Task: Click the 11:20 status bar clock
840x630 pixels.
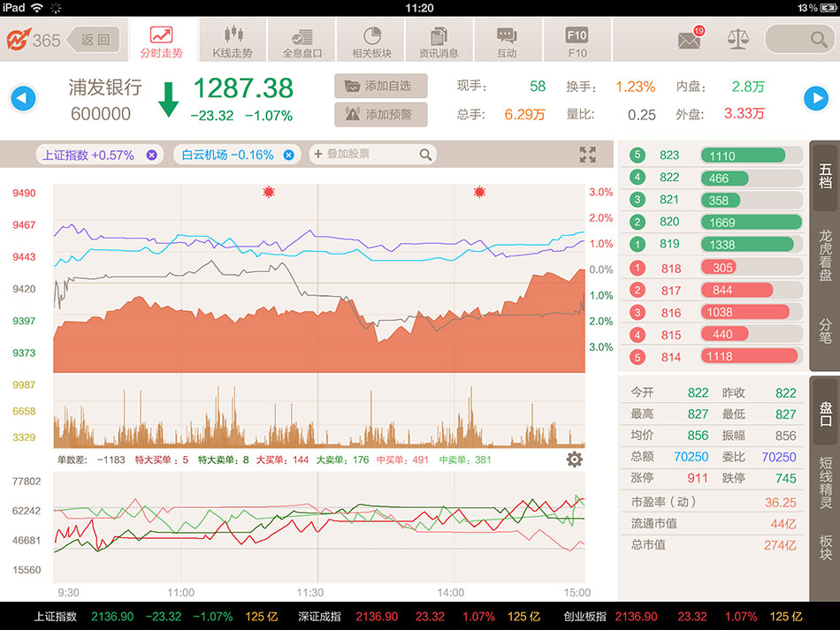Action: click(x=419, y=8)
